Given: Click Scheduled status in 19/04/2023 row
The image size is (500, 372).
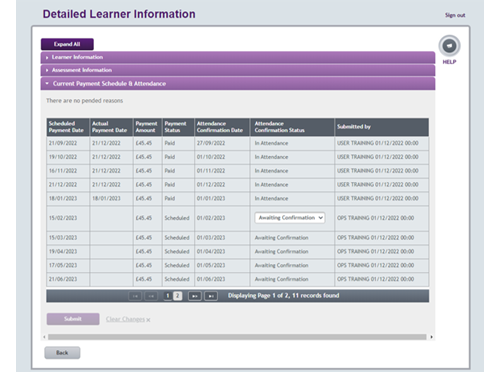Looking at the screenshot, I should tap(177, 252).
